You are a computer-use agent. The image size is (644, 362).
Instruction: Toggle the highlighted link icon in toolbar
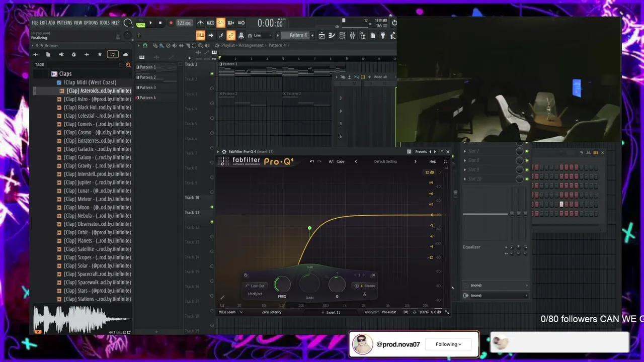[x=230, y=35]
